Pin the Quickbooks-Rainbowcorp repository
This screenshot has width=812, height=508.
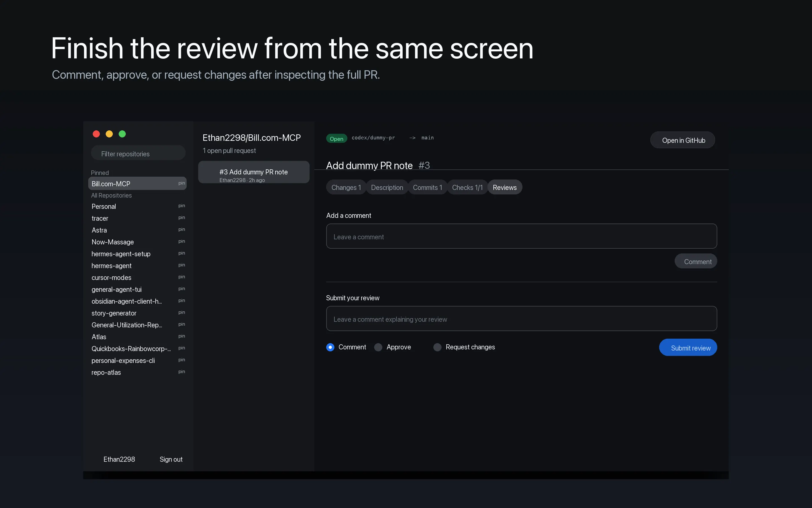pyautogui.click(x=182, y=348)
